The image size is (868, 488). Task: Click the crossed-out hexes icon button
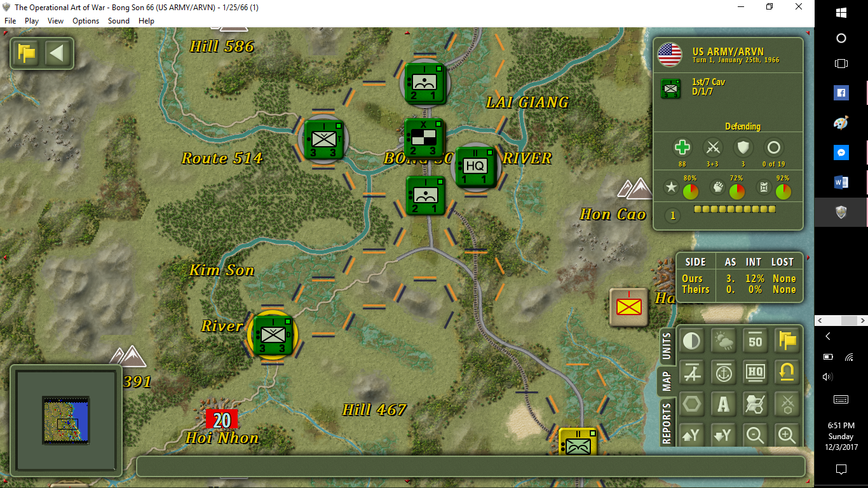[756, 404]
